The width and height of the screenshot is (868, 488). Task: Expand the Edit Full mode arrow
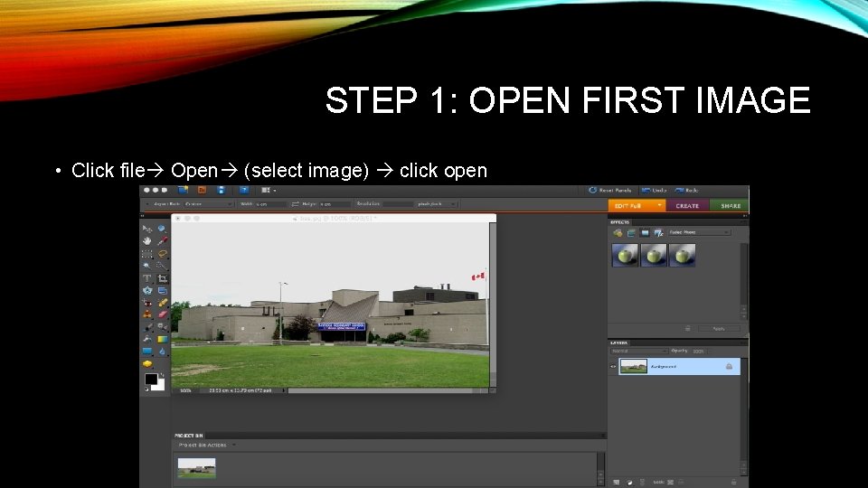[x=659, y=205]
